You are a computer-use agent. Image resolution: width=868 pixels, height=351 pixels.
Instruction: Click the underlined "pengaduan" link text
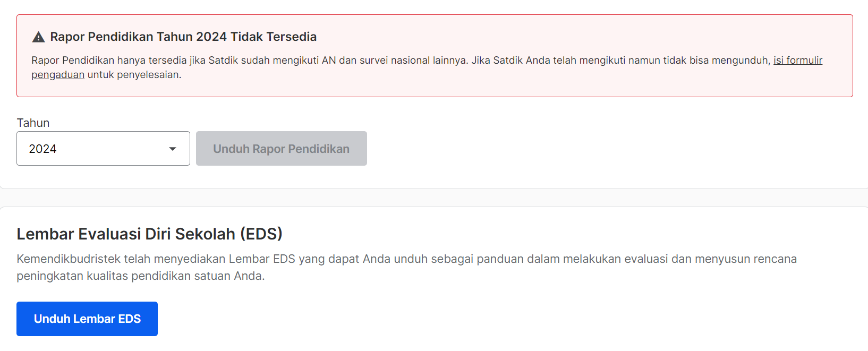58,75
